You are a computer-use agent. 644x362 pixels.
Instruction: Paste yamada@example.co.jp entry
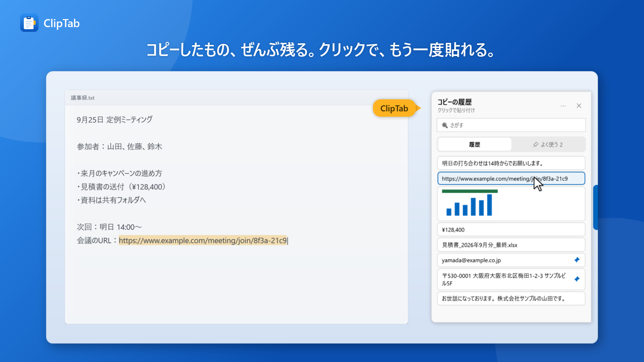[511, 260]
